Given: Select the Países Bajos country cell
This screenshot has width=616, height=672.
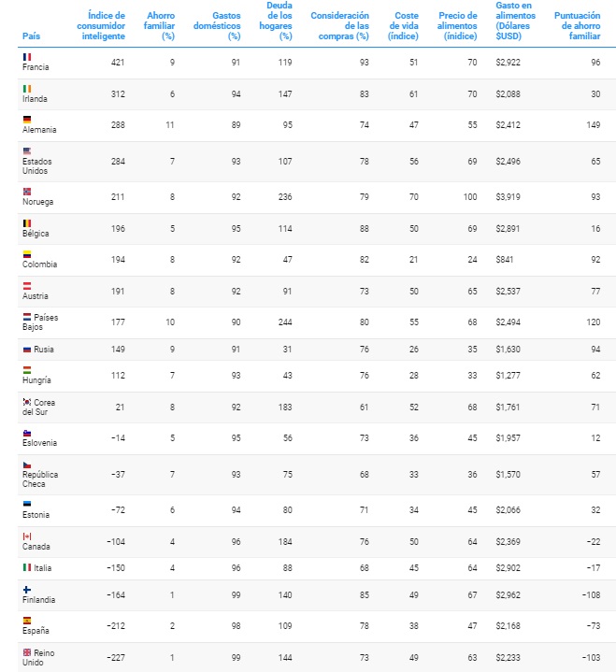Looking at the screenshot, I should point(40,322).
